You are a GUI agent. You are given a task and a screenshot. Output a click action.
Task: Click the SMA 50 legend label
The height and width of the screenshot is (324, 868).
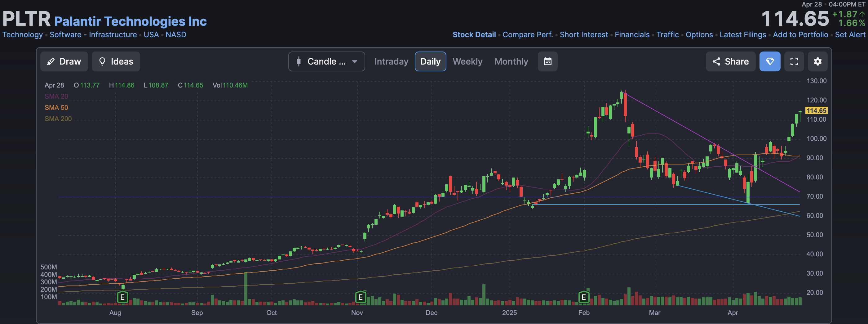tap(56, 108)
